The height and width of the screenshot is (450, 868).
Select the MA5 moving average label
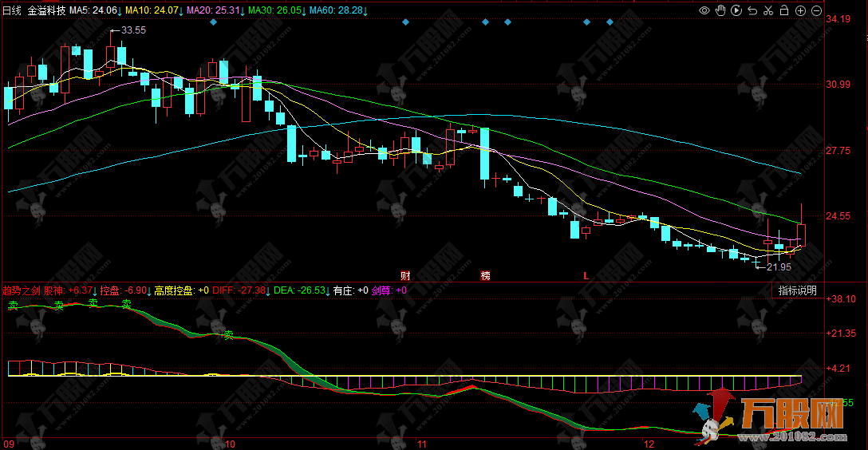[93, 11]
